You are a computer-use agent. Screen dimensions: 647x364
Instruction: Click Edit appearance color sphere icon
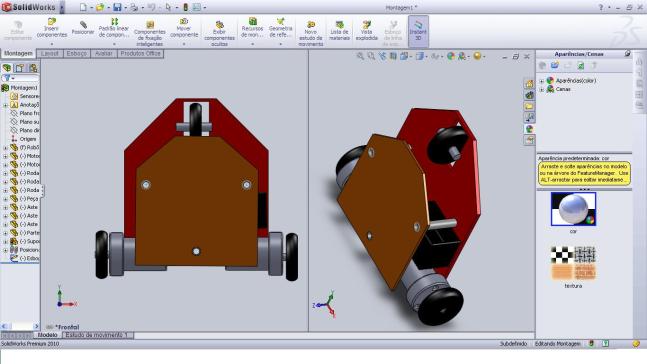point(451,56)
